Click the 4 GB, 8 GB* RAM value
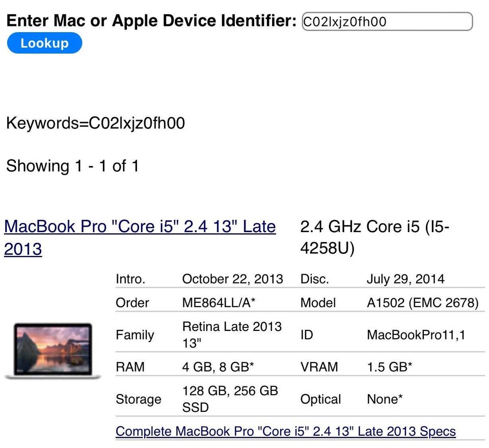Image resolution: width=489 pixels, height=448 pixels. (218, 367)
